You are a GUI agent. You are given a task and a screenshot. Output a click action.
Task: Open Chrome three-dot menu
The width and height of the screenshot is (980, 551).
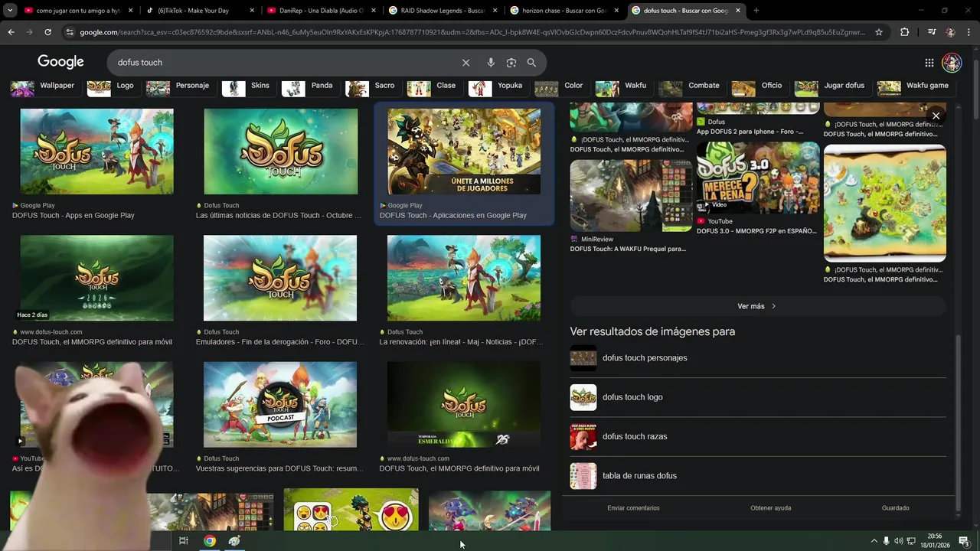(969, 32)
